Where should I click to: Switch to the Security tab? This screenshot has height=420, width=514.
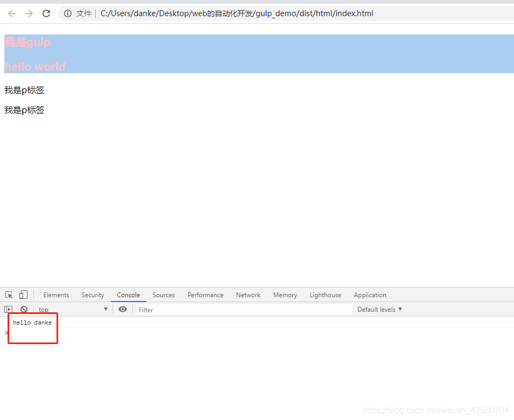point(93,295)
